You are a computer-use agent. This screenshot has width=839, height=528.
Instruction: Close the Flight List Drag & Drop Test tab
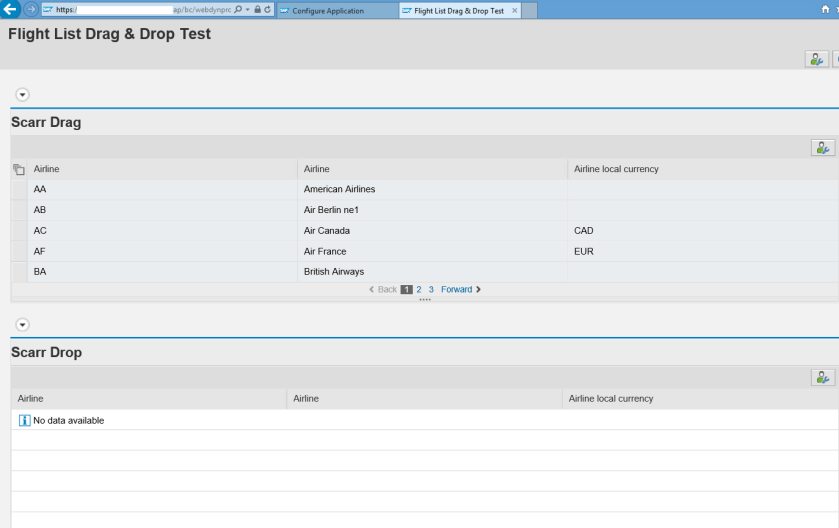coord(514,10)
